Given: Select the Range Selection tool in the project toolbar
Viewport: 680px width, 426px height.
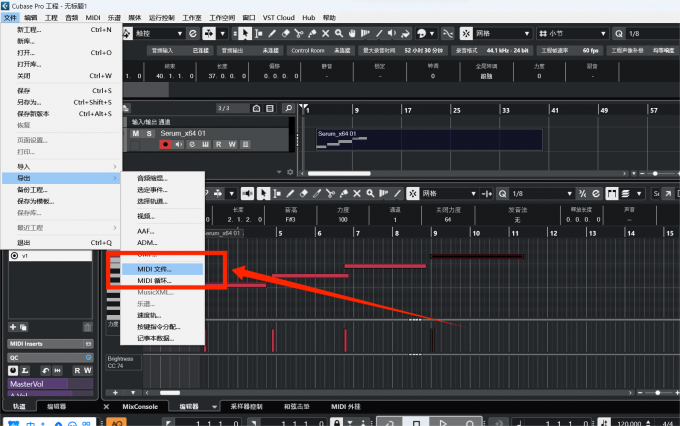Looking at the screenshot, I should [259, 33].
